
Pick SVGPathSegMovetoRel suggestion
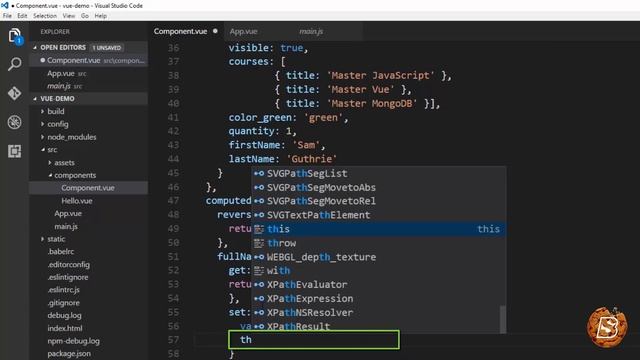[x=378, y=201]
